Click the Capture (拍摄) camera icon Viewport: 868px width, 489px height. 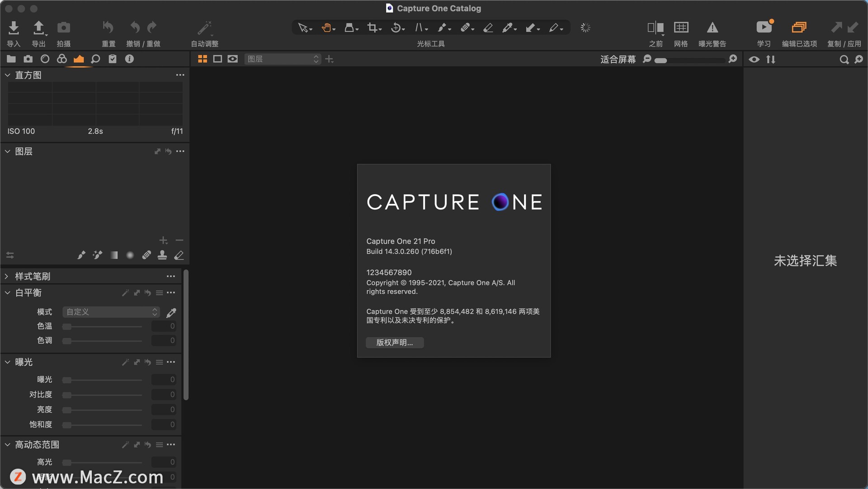(64, 28)
